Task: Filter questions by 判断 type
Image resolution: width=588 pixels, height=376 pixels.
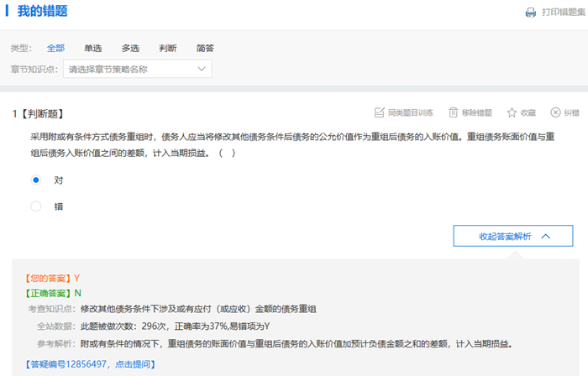Action: pyautogui.click(x=167, y=48)
